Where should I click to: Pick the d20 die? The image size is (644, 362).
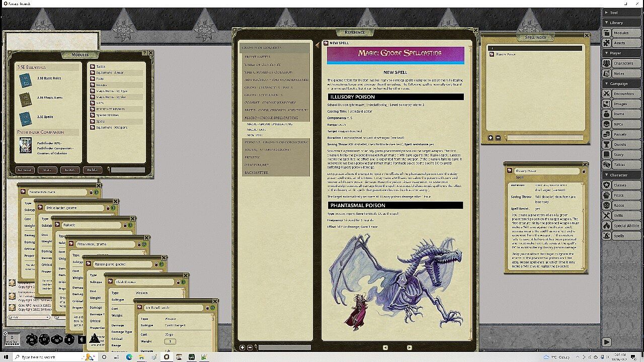click(32, 340)
